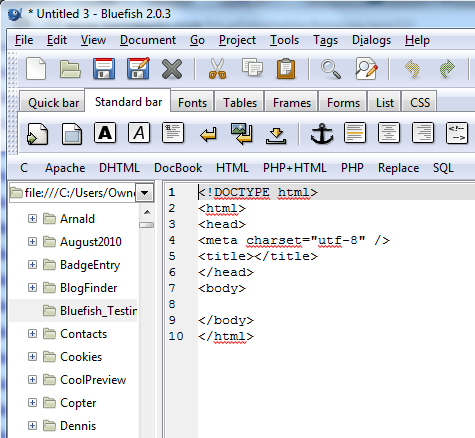Expand the Dennis folder
The height and width of the screenshot is (438, 475).
pyautogui.click(x=32, y=426)
